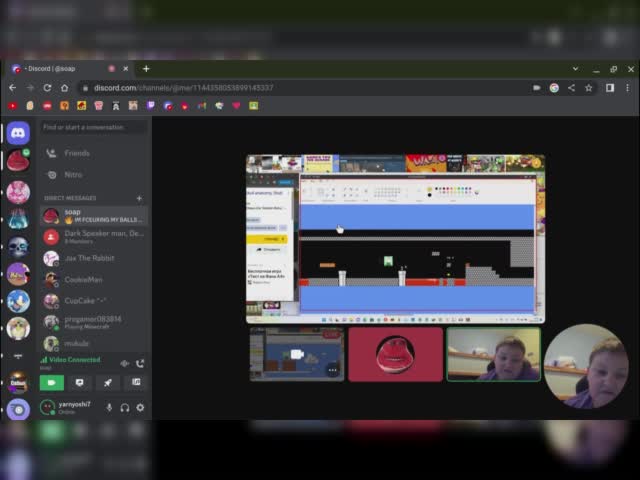Click the red blob server icon in sidebar
Viewport: 640px width, 480px height.
[x=18, y=160]
